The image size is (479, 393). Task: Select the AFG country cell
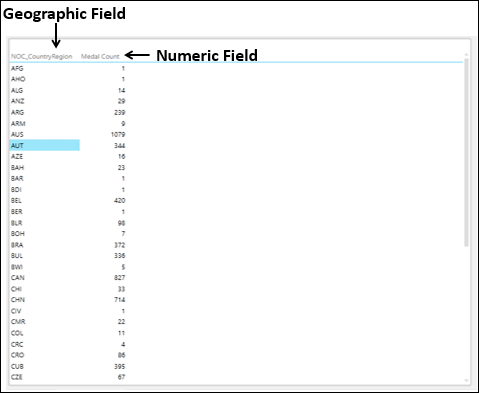[17, 68]
